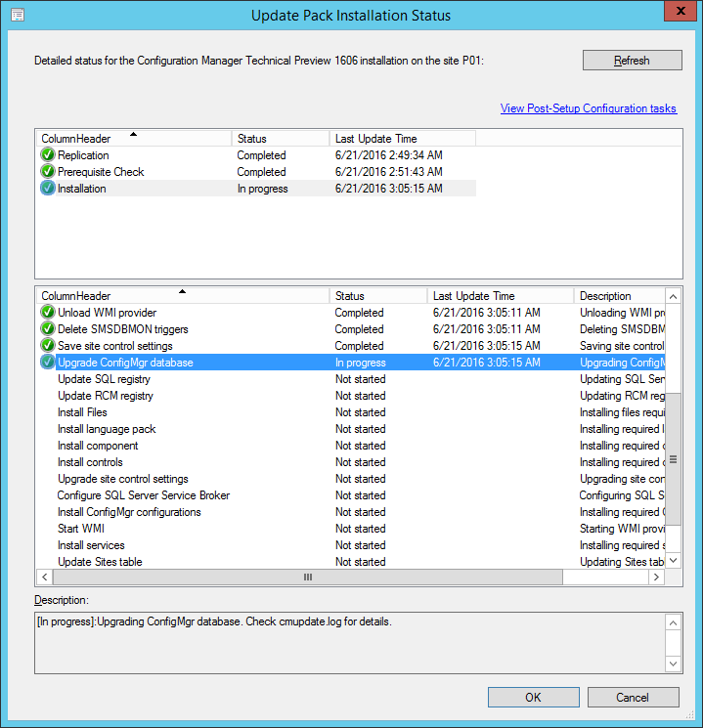Click inside the Description text box

point(350,643)
